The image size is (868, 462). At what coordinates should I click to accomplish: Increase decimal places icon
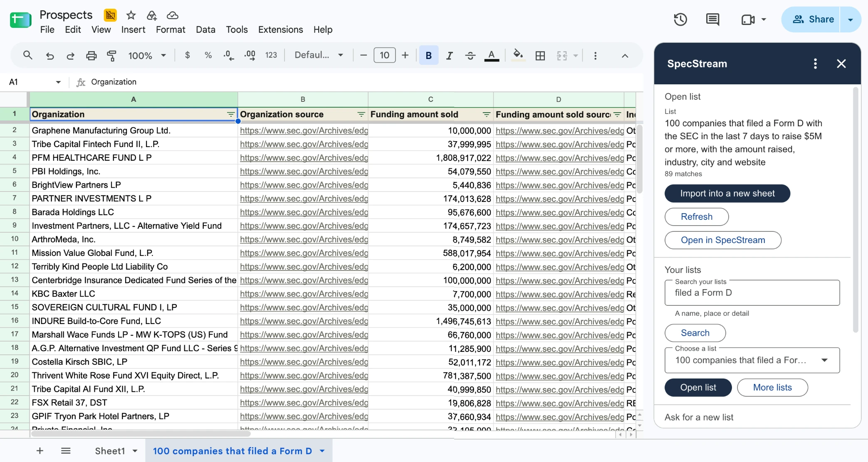coord(250,55)
